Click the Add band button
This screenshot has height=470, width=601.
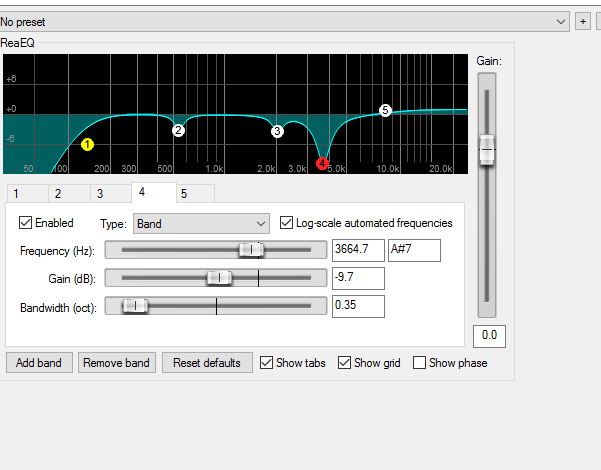pyautogui.click(x=39, y=363)
